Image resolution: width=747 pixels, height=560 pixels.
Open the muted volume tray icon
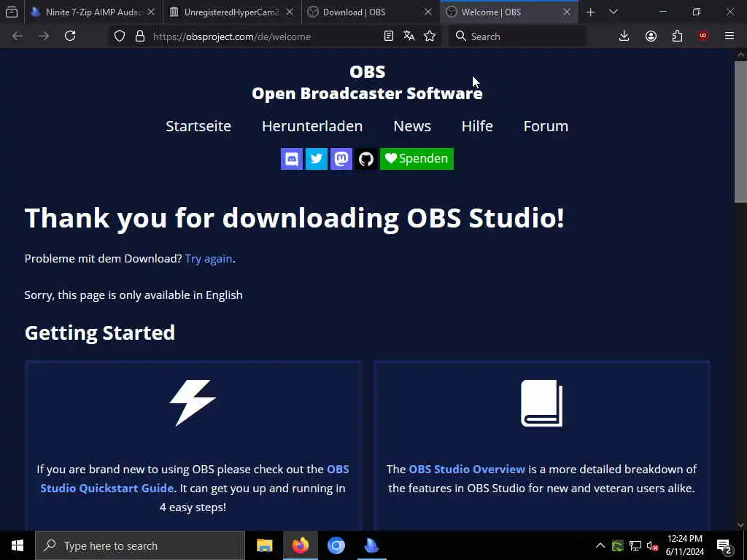[x=653, y=545]
